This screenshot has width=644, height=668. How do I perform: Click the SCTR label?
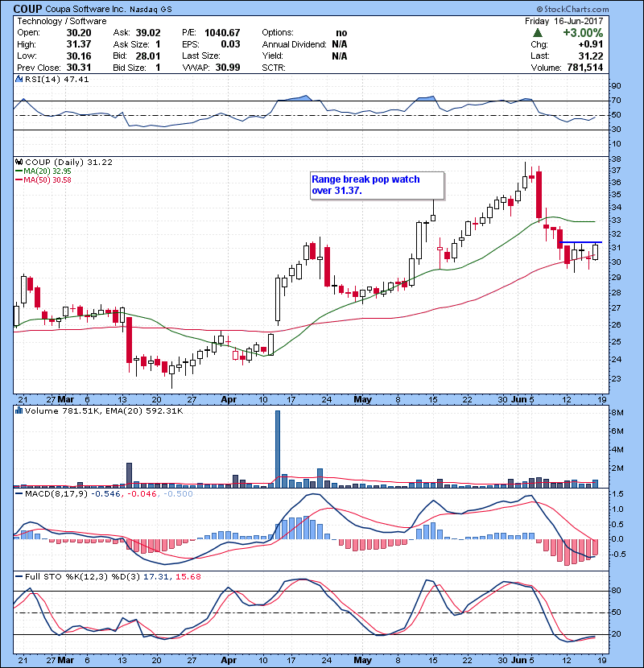click(x=274, y=68)
